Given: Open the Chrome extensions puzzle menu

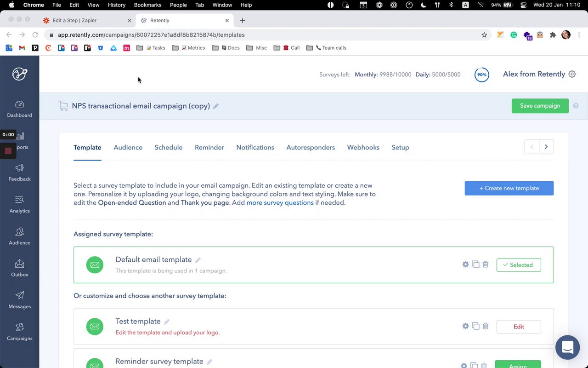Looking at the screenshot, I should (553, 35).
